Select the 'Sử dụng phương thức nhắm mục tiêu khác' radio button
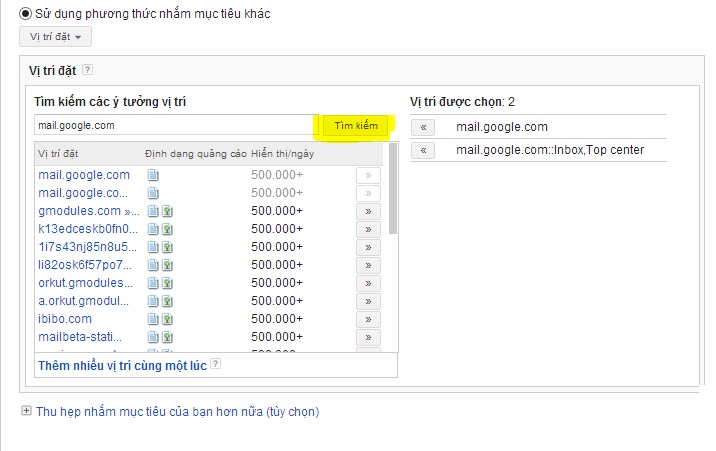The height and width of the screenshot is (451, 716). point(25,14)
